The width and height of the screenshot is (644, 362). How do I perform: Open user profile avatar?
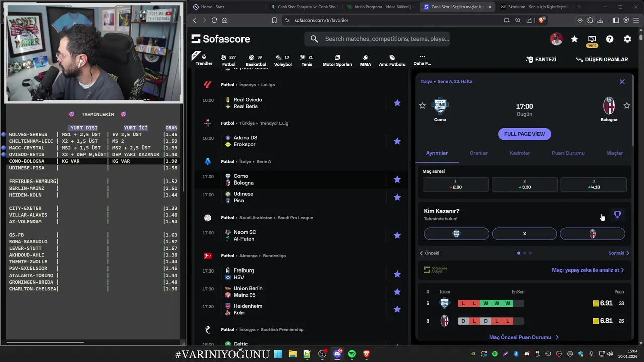pyautogui.click(x=556, y=39)
